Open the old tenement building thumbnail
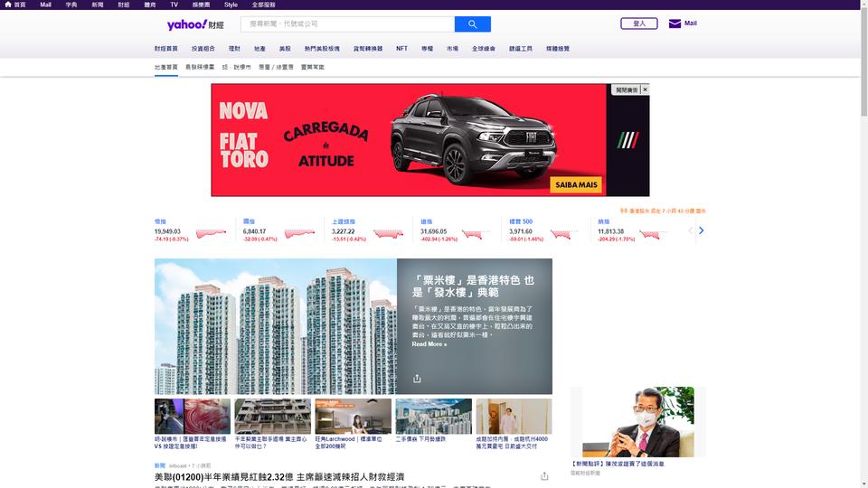This screenshot has height=488, width=868. pyautogui.click(x=273, y=416)
